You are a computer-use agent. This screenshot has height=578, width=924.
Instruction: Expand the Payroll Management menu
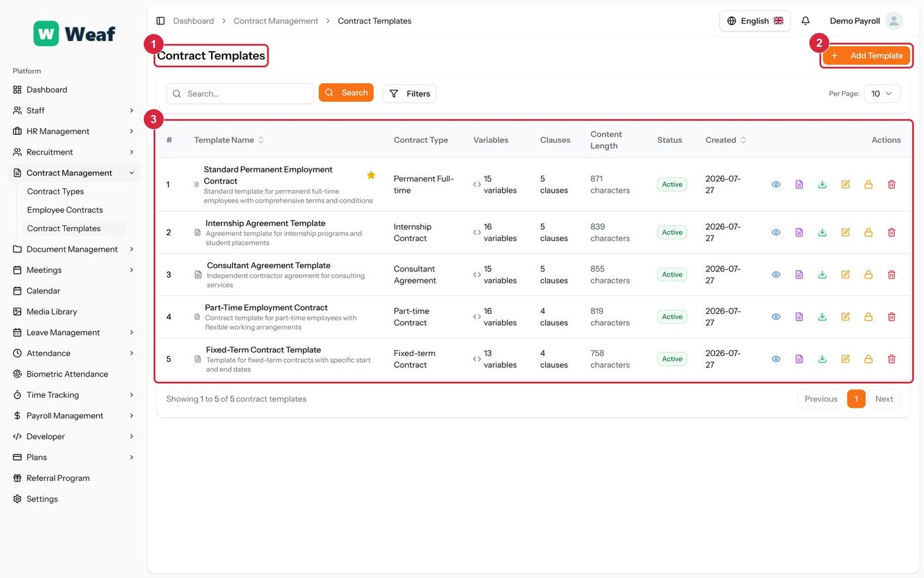point(74,415)
